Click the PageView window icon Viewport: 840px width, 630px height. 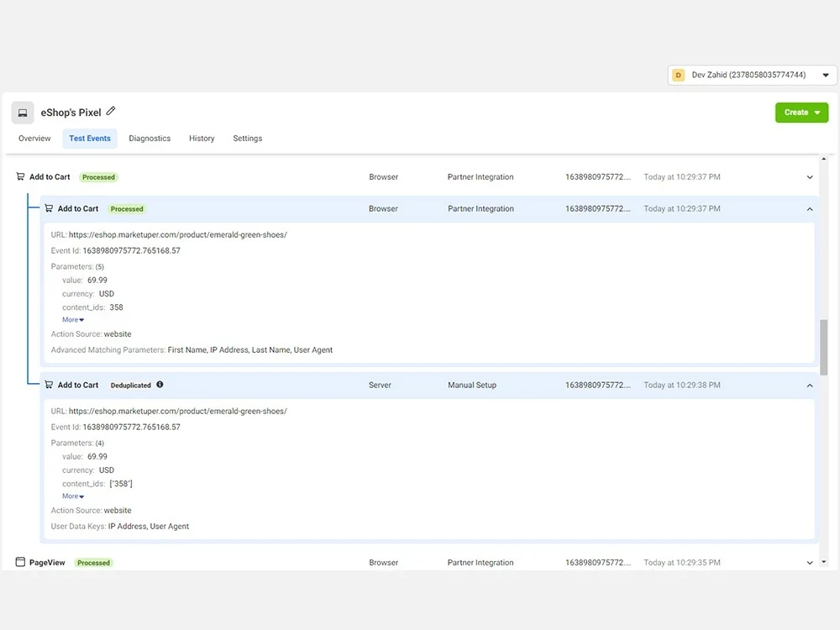point(20,561)
